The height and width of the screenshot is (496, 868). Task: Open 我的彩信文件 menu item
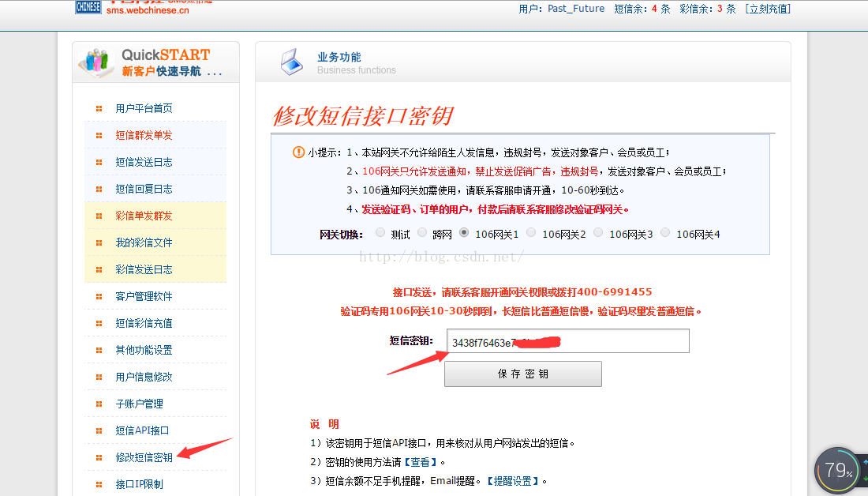tap(144, 242)
